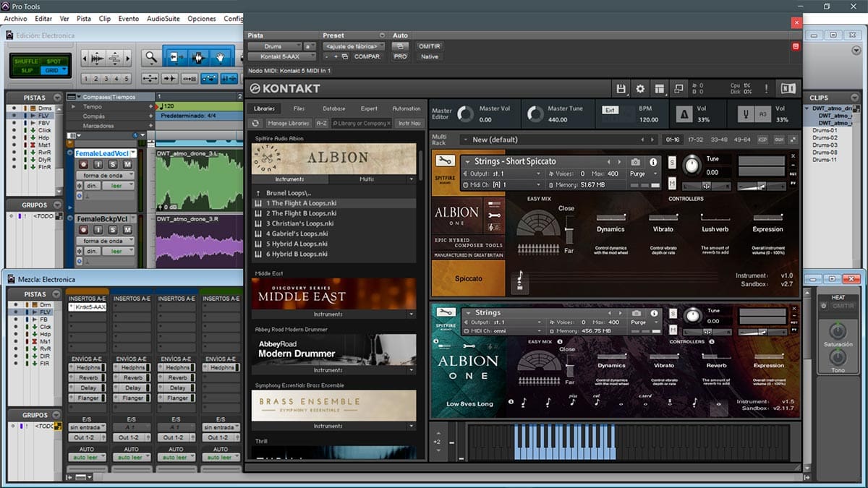
Task: Open Kontakt save menu disk icon
Action: pos(621,88)
